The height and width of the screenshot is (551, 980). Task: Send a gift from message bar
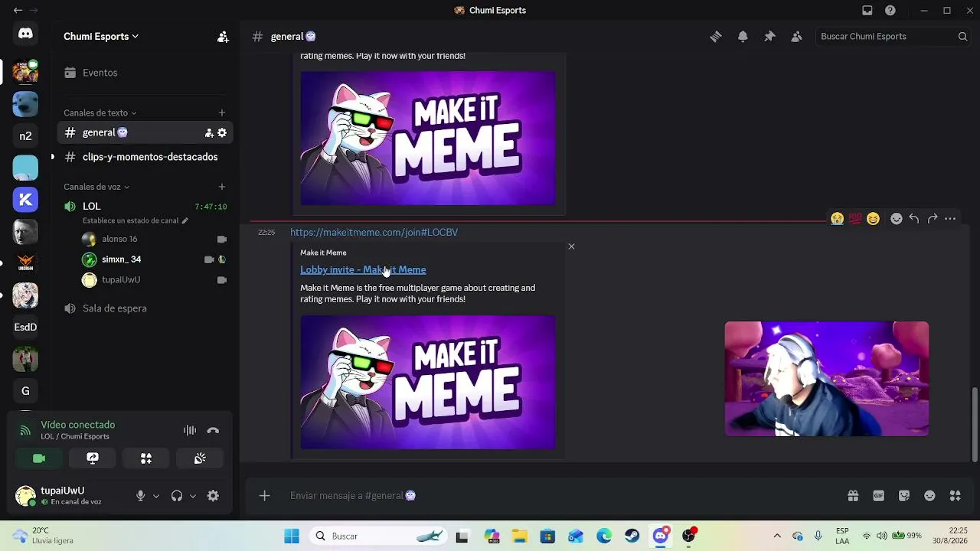point(853,496)
